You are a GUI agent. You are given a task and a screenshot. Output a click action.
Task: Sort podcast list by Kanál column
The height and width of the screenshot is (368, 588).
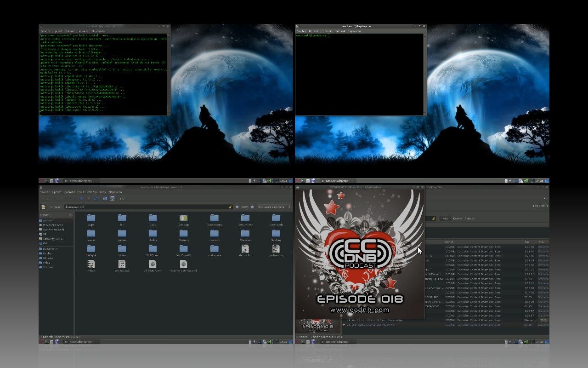pyautogui.click(x=483, y=242)
